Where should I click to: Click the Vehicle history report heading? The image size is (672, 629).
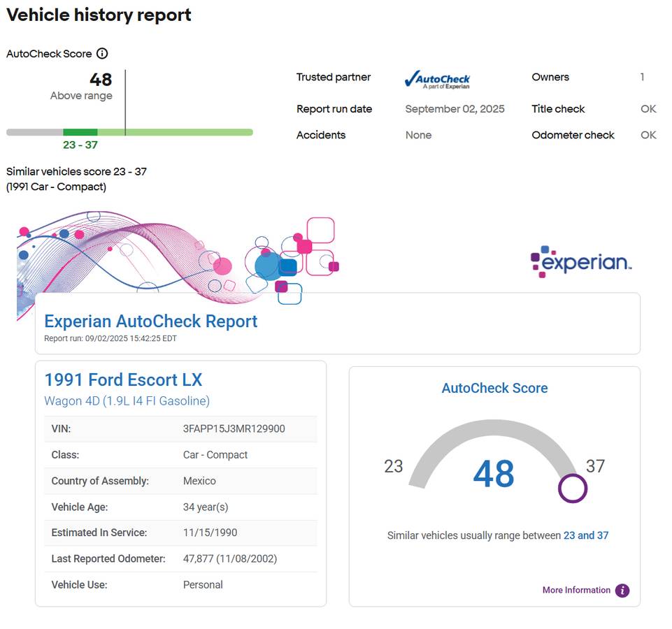pos(99,15)
